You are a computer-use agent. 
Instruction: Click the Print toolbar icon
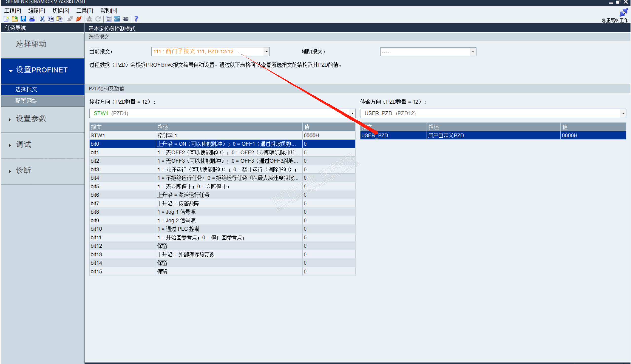coord(32,19)
